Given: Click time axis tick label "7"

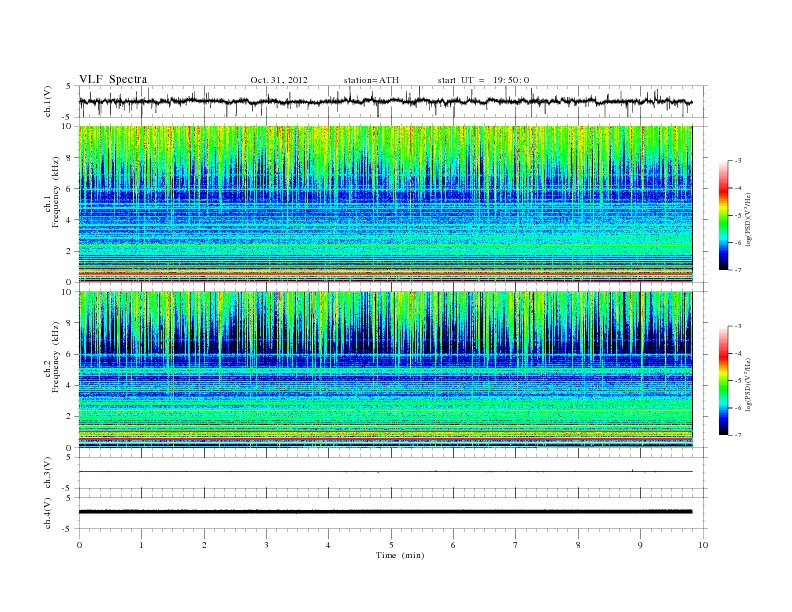Looking at the screenshot, I should (516, 545).
